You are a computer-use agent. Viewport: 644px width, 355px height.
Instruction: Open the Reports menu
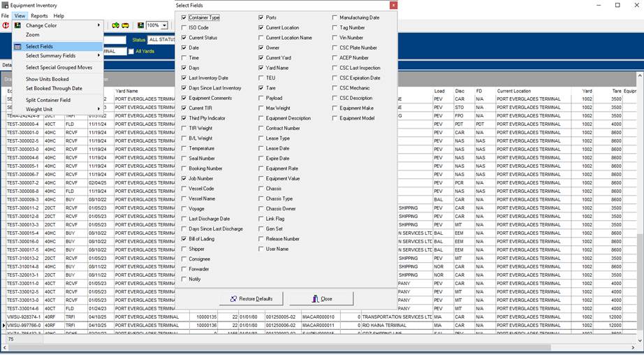[x=39, y=15]
